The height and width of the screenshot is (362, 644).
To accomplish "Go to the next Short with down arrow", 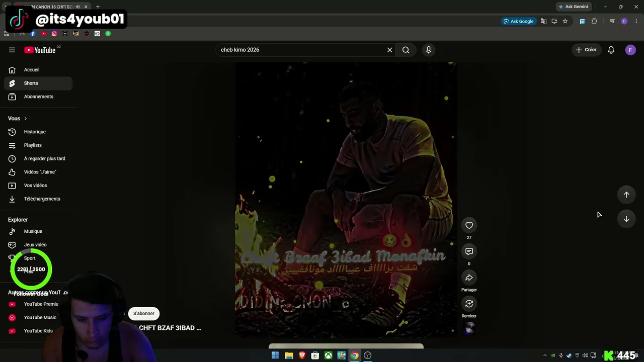I will (x=626, y=219).
